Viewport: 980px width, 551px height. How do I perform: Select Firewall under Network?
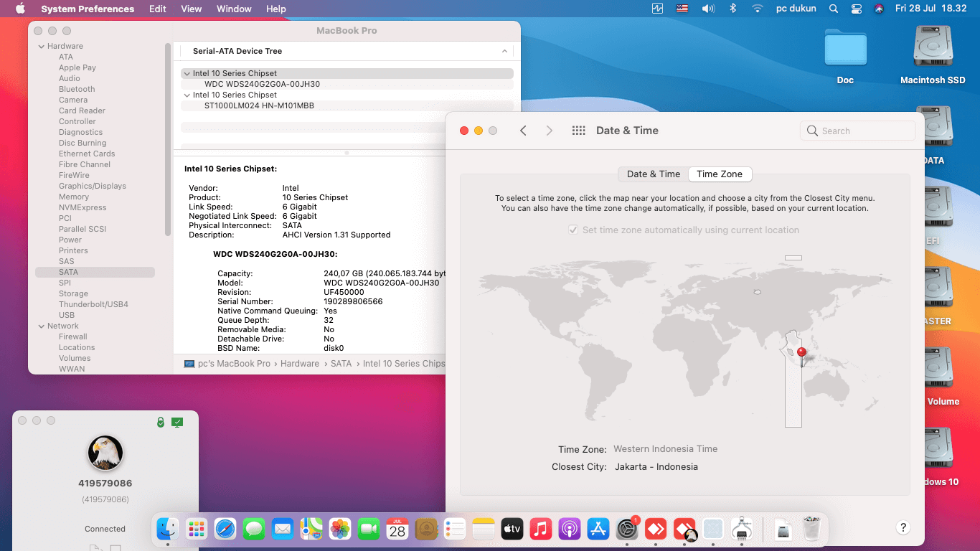click(x=73, y=336)
